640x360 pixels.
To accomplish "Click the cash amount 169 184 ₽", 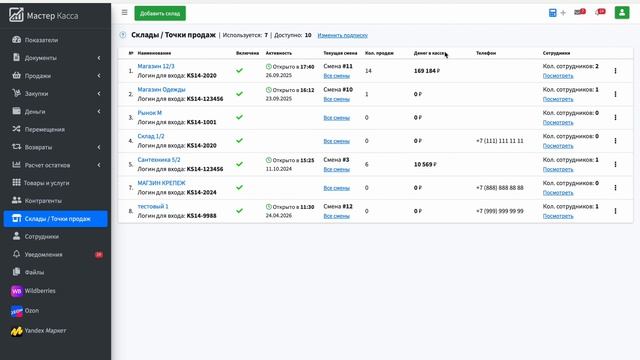I will (427, 71).
